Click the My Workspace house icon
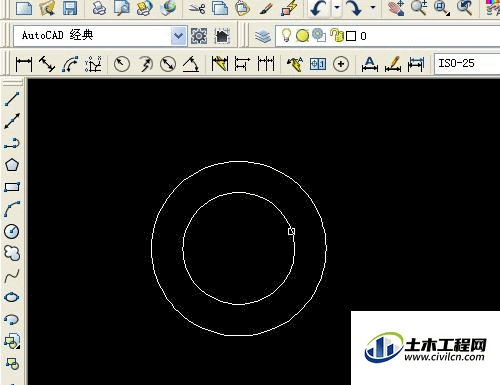The width and height of the screenshot is (500, 385). (x=222, y=36)
